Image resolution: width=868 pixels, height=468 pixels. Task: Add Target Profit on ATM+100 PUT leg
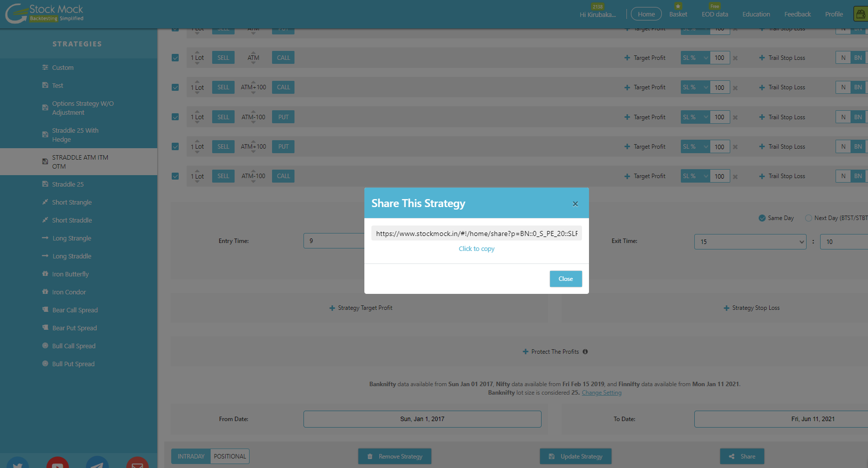pyautogui.click(x=645, y=147)
